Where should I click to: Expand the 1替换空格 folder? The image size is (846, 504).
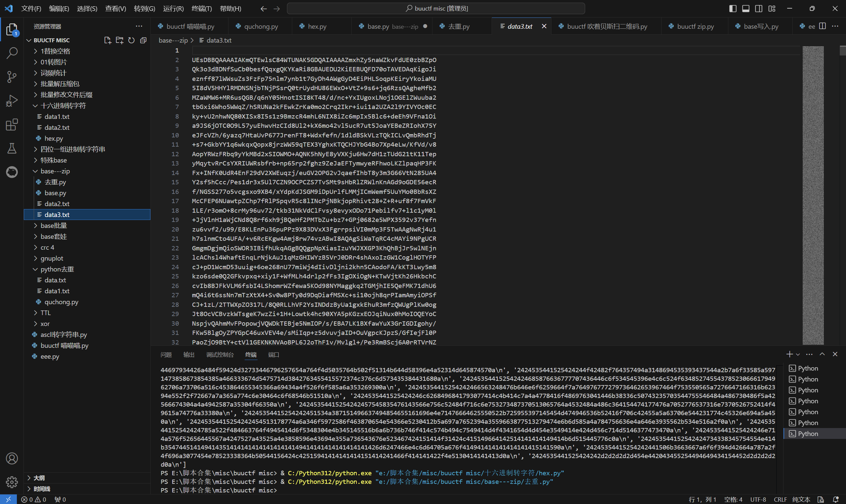pos(87,51)
